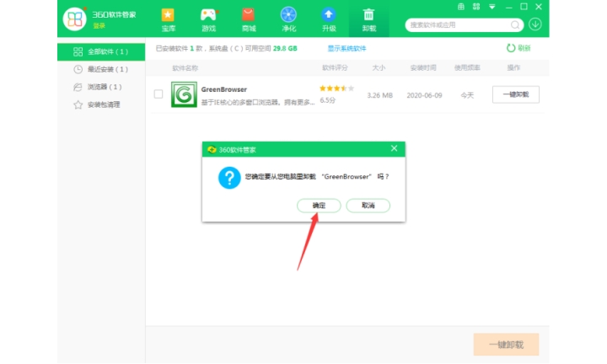Click the search software input field
Screen dimensions: 607x364
pos(457,25)
